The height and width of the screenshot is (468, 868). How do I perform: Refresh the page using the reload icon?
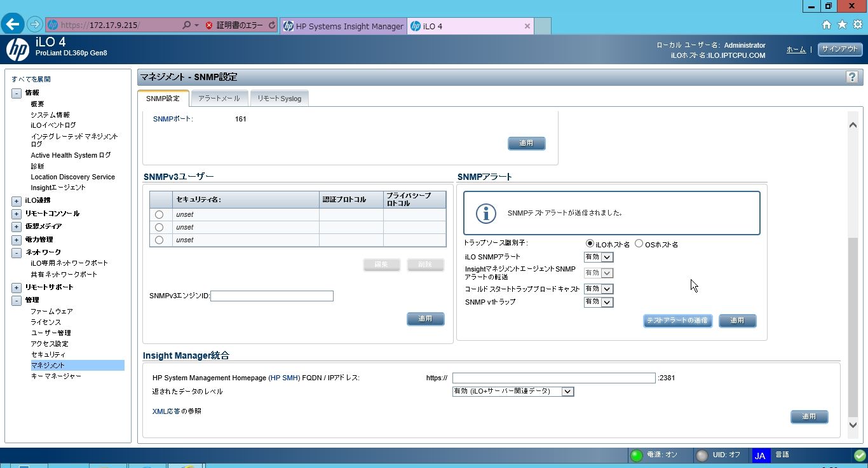pos(272,25)
